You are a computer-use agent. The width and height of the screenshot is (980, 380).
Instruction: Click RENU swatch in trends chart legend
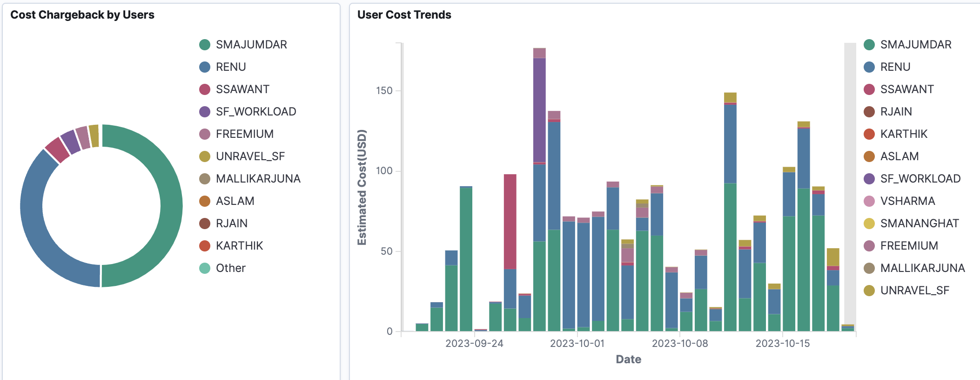[869, 67]
